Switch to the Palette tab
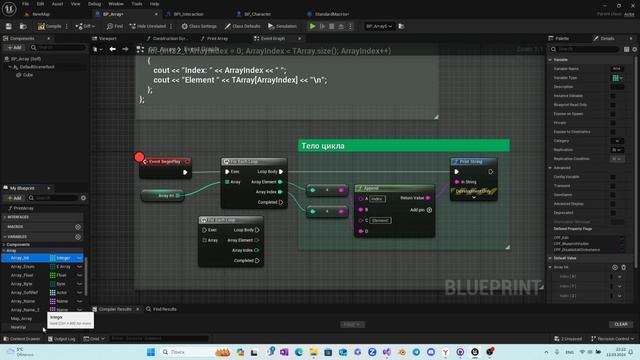 coord(562,38)
